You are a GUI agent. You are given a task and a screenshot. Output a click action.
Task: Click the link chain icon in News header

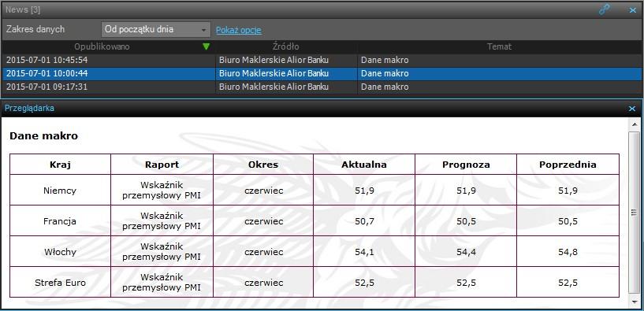pos(604,9)
